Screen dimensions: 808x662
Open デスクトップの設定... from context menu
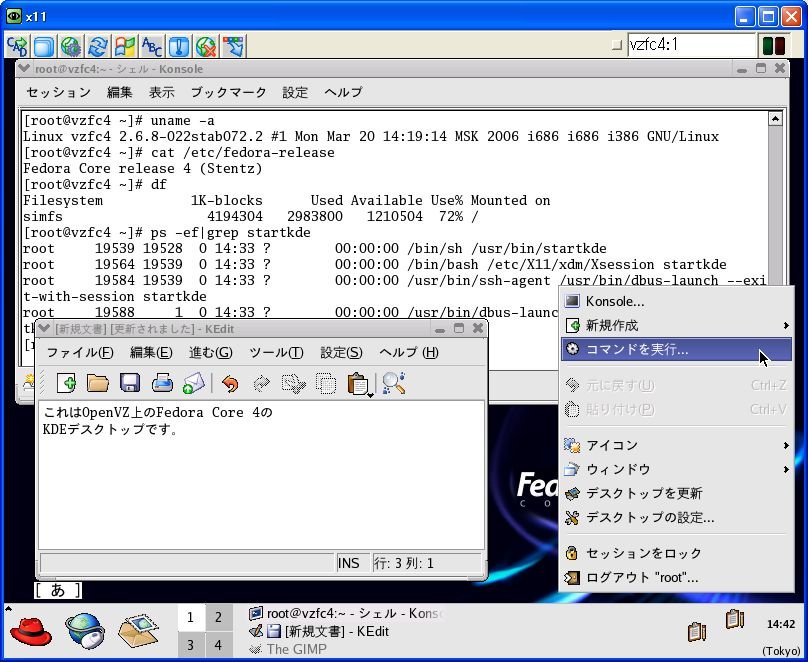(676, 517)
